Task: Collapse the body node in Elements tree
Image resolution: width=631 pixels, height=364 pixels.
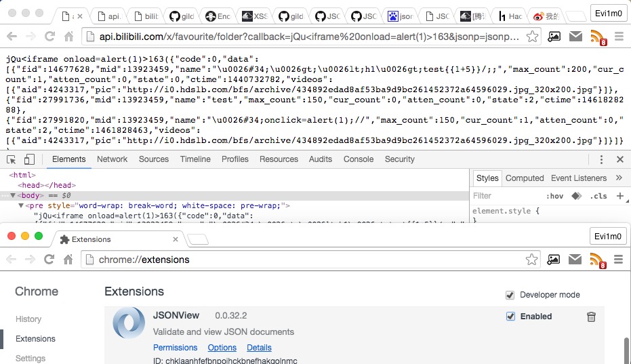Action: pyautogui.click(x=13, y=195)
